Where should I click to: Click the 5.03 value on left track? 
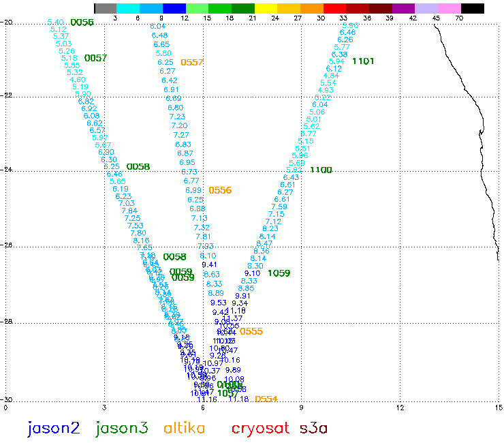(x=63, y=44)
